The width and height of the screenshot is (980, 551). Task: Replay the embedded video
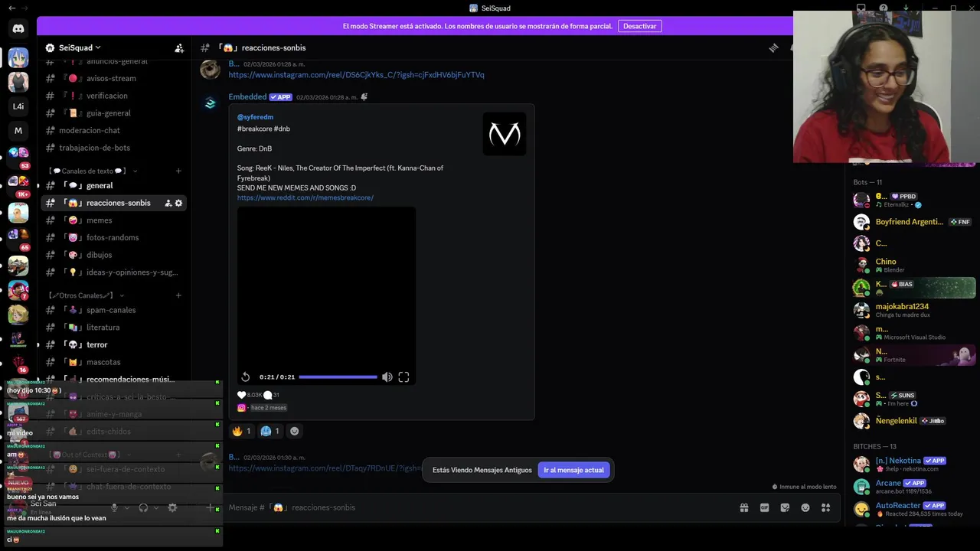tap(245, 377)
